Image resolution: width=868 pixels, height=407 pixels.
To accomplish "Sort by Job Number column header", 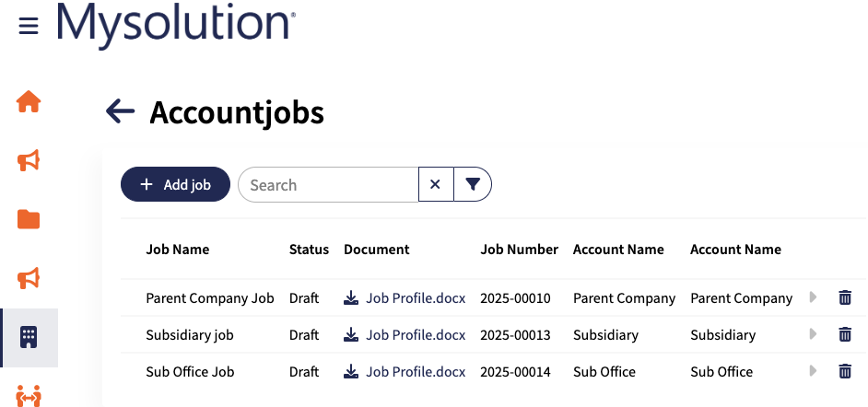I will 519,250.
